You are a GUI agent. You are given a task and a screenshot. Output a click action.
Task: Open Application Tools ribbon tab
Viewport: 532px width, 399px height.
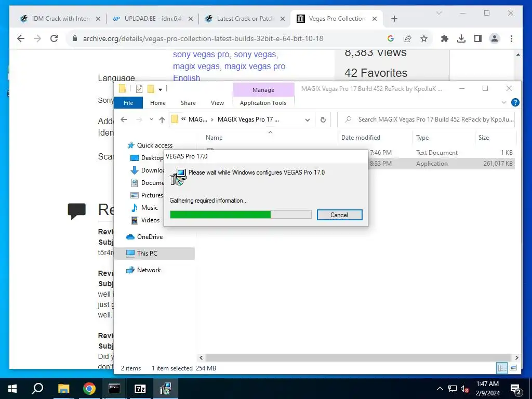pyautogui.click(x=263, y=103)
